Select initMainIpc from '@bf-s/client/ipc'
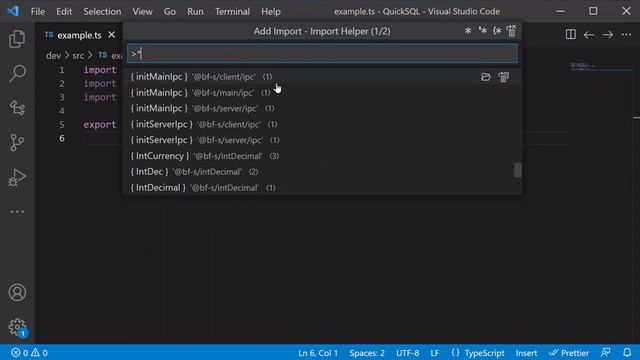This screenshot has height=360, width=640. 322,77
